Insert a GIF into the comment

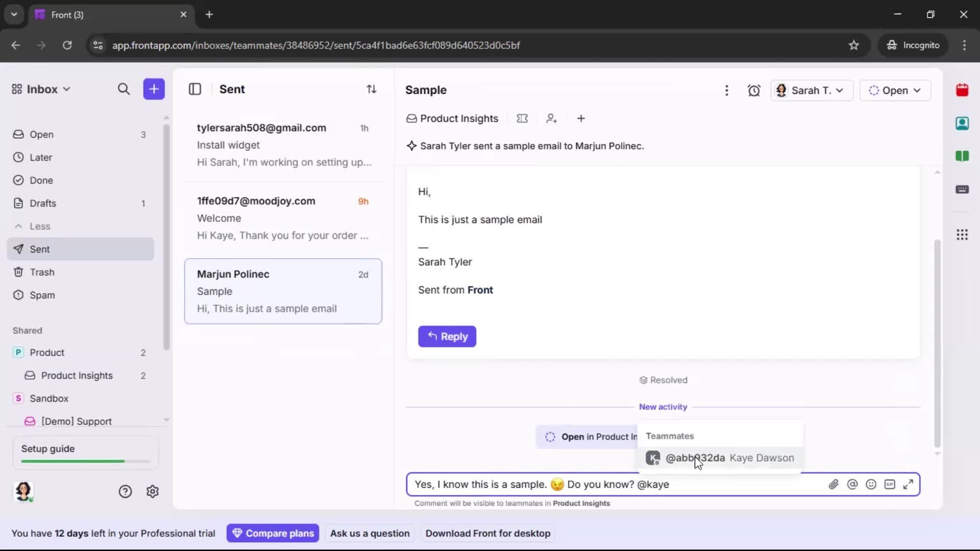pyautogui.click(x=890, y=484)
